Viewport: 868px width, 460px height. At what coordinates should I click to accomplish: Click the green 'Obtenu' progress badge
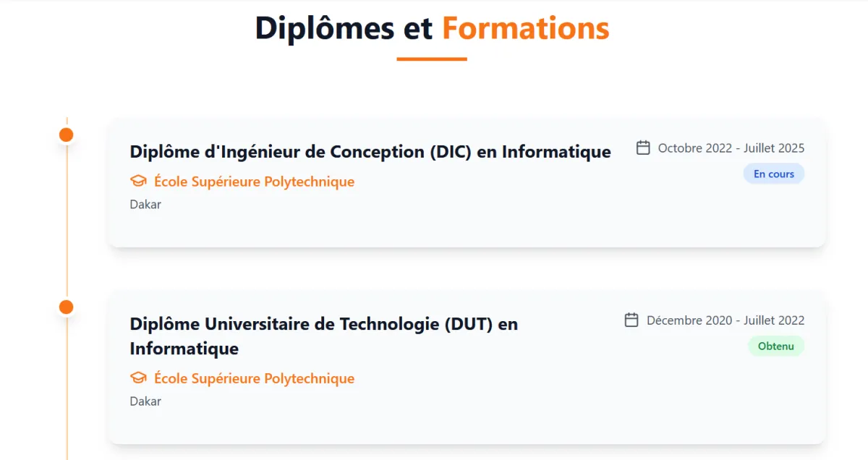776,346
